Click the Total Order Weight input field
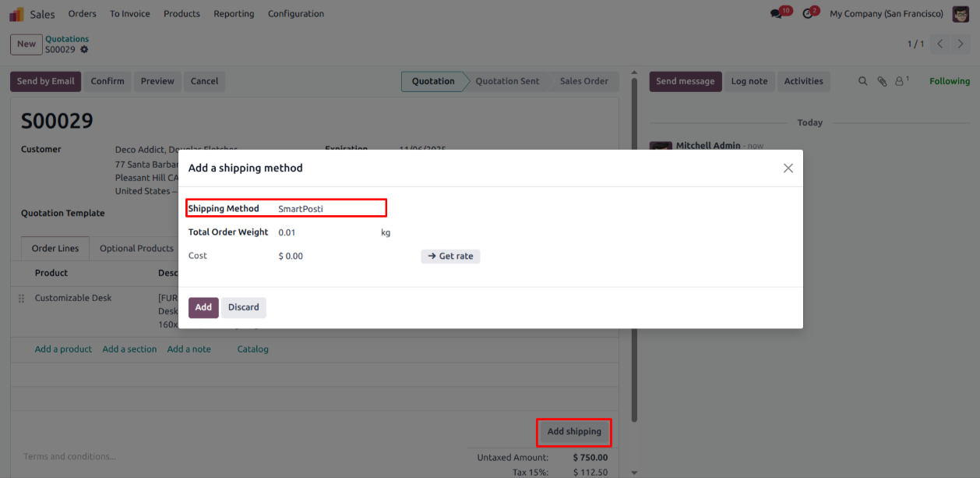Image resolution: width=980 pixels, height=478 pixels. click(x=323, y=232)
